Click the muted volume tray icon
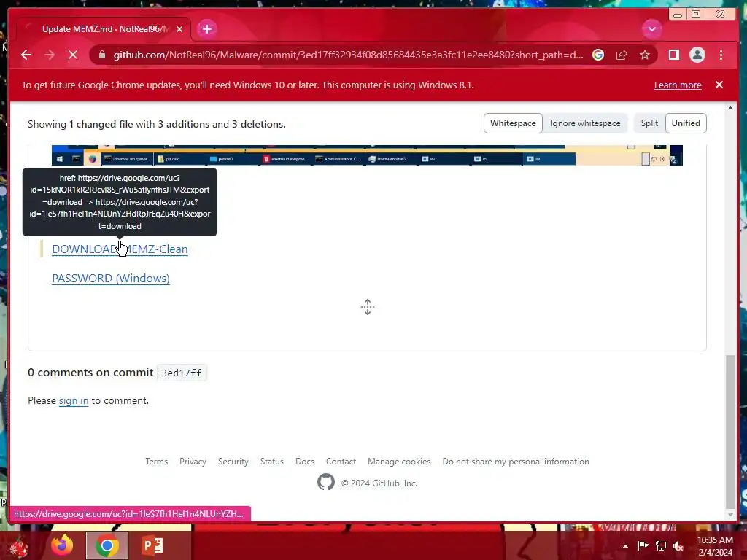 pos(678,546)
